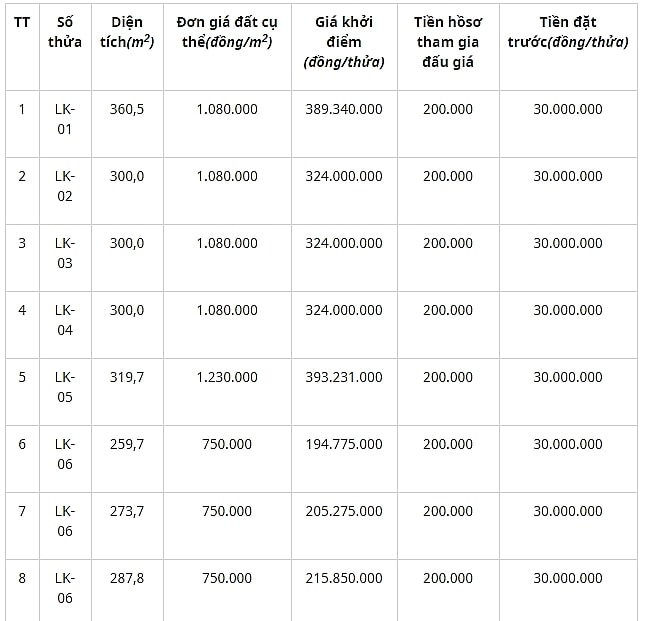Select the 215.850.000 price cell
648x621 pixels.
[344, 578]
